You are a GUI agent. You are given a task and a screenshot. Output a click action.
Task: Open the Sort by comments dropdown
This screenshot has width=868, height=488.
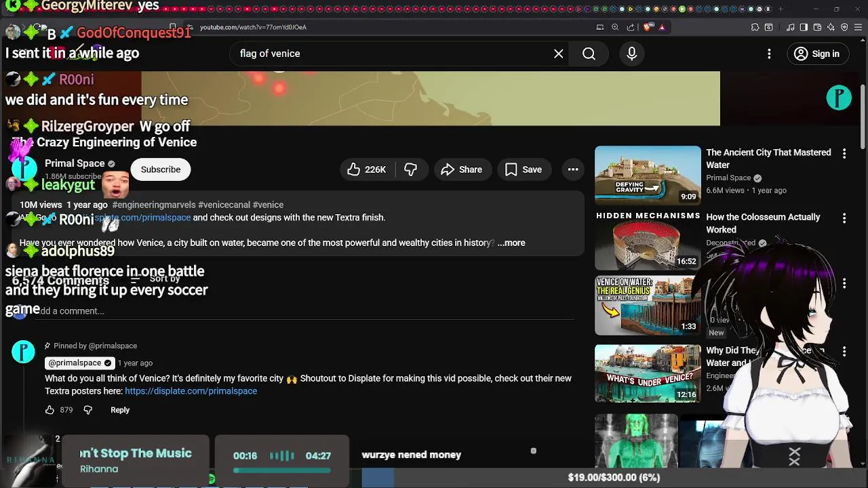(x=155, y=279)
